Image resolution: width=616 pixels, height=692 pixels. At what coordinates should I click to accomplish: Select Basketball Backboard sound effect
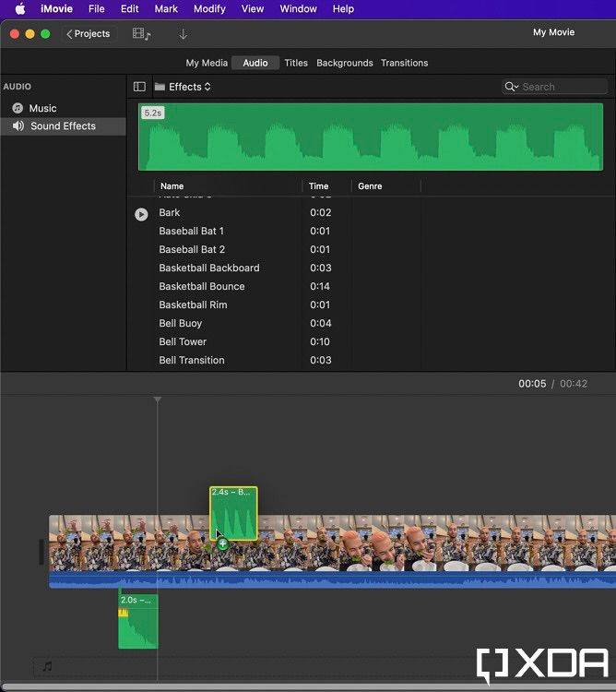[371, 268]
